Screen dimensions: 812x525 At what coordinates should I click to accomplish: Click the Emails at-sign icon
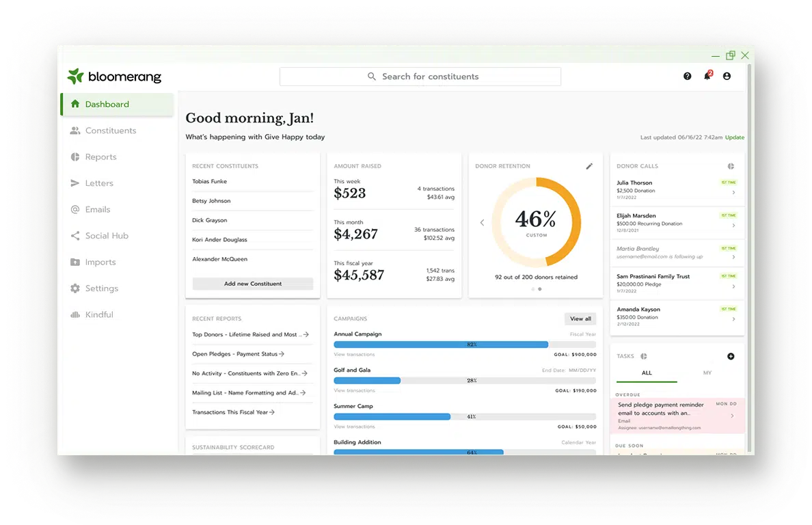click(75, 209)
